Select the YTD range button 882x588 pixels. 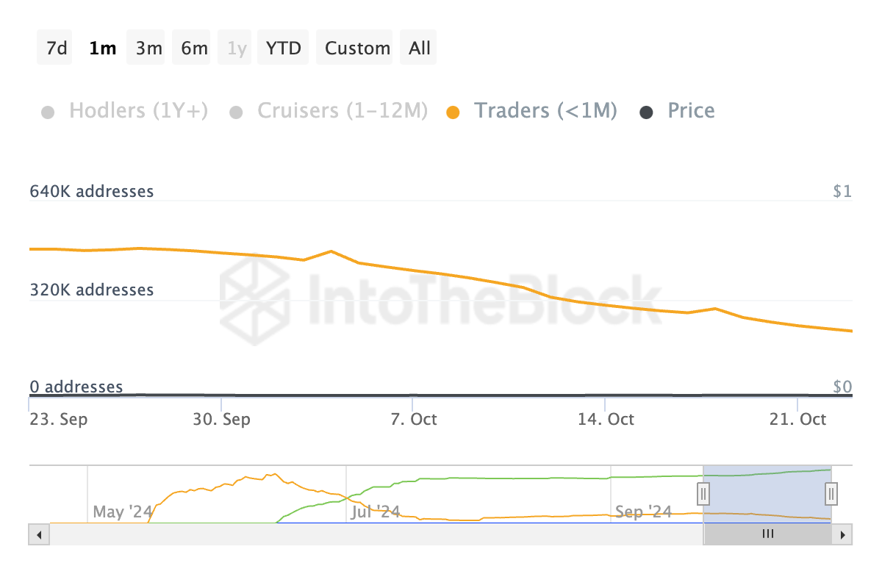[284, 49]
